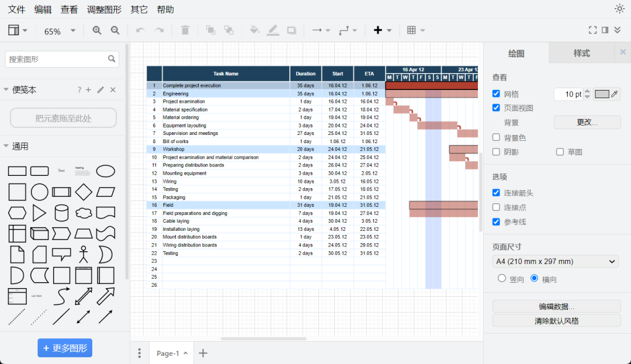Click the zoom in magnifier icon
The height and width of the screenshot is (364, 631).
click(x=96, y=30)
